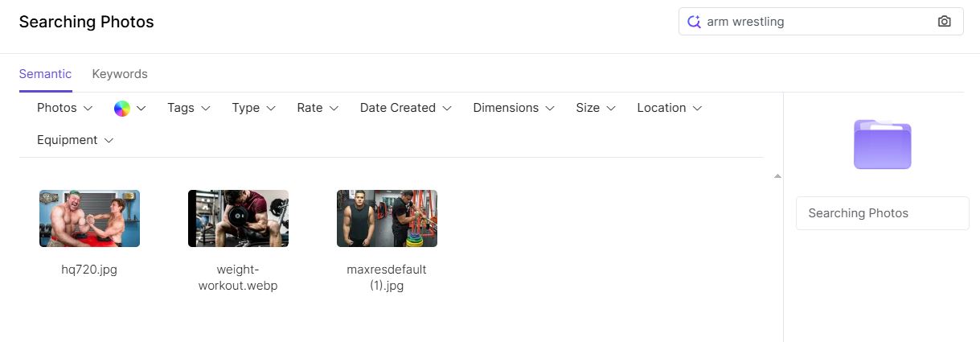This screenshot has height=342, width=980.
Task: Open the Tags filter dropdown
Action: click(x=189, y=108)
